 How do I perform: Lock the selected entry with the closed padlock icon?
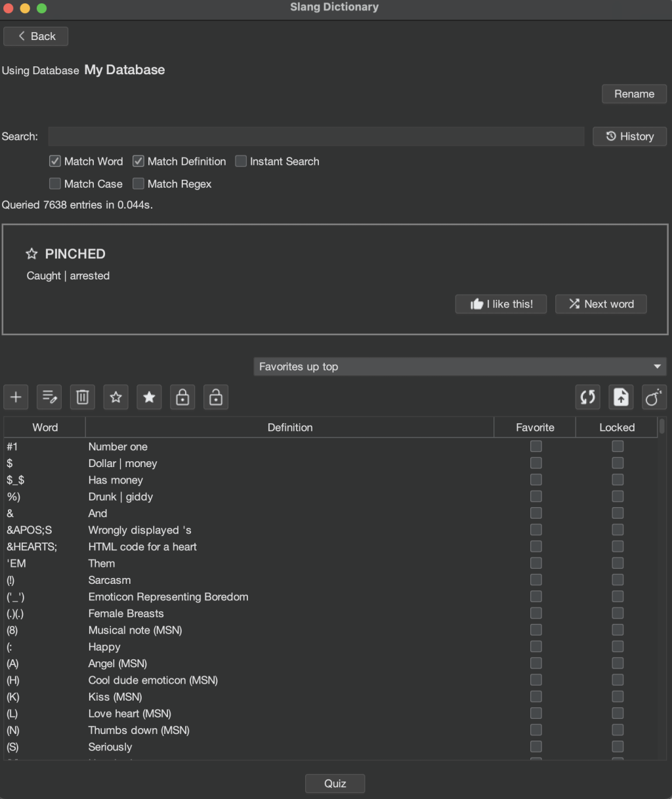182,397
